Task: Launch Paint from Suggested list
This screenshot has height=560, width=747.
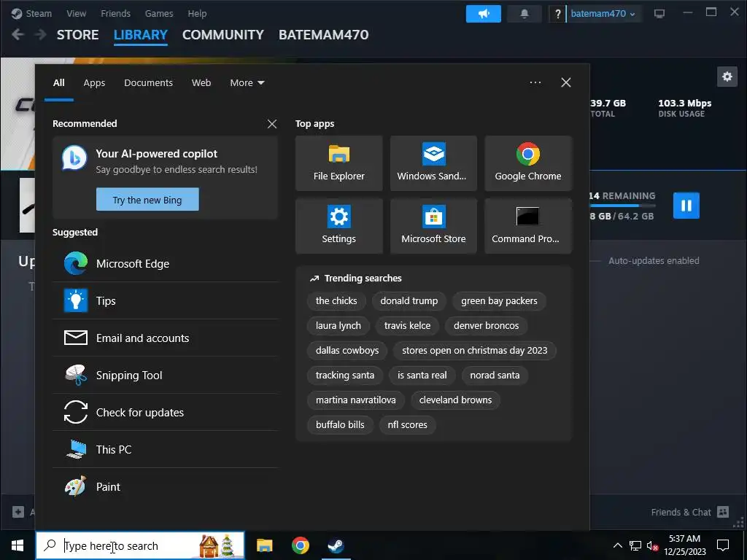Action: (166, 486)
